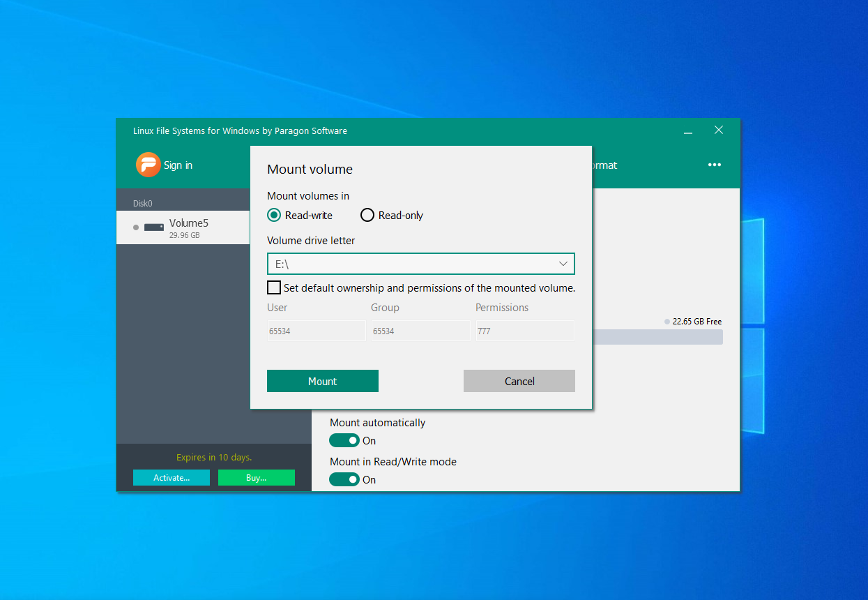Click the Buy... button
This screenshot has height=600, width=868.
pos(256,477)
